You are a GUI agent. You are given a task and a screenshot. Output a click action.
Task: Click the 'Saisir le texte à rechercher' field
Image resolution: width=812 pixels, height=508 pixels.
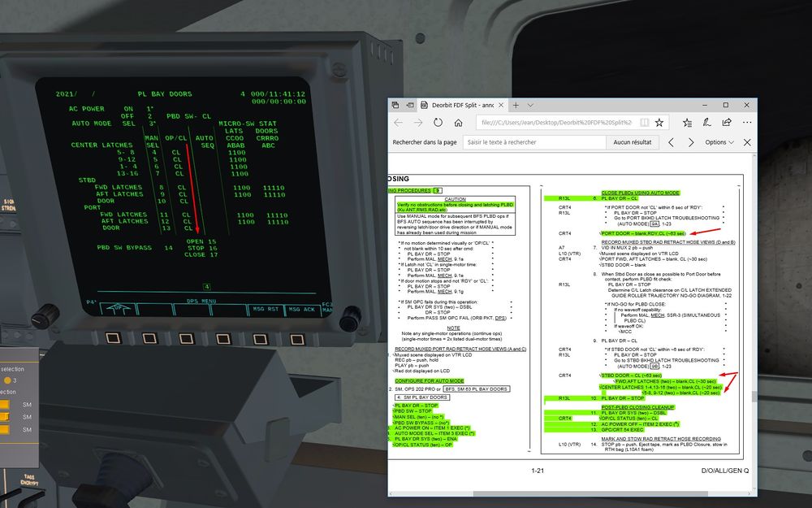coord(534,142)
